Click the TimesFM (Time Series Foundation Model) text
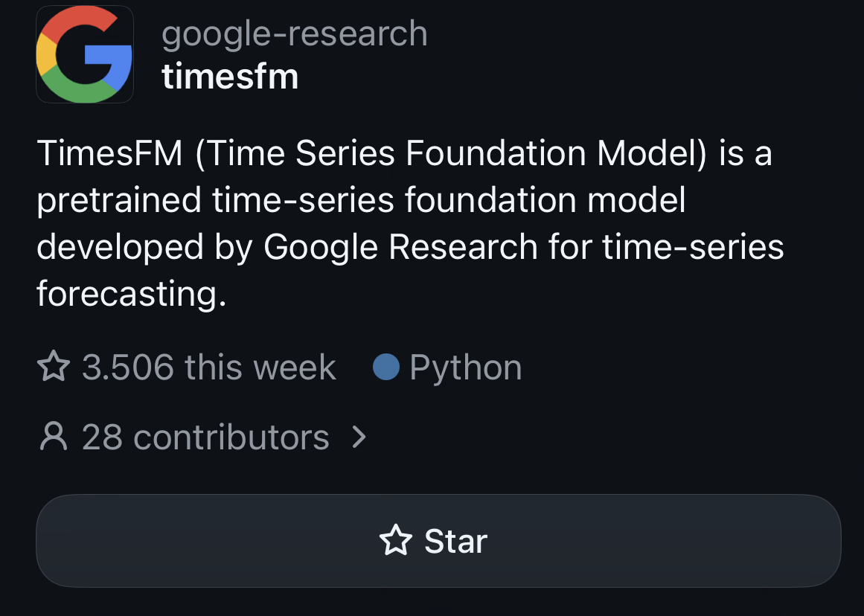This screenshot has height=616, width=864. [371, 153]
